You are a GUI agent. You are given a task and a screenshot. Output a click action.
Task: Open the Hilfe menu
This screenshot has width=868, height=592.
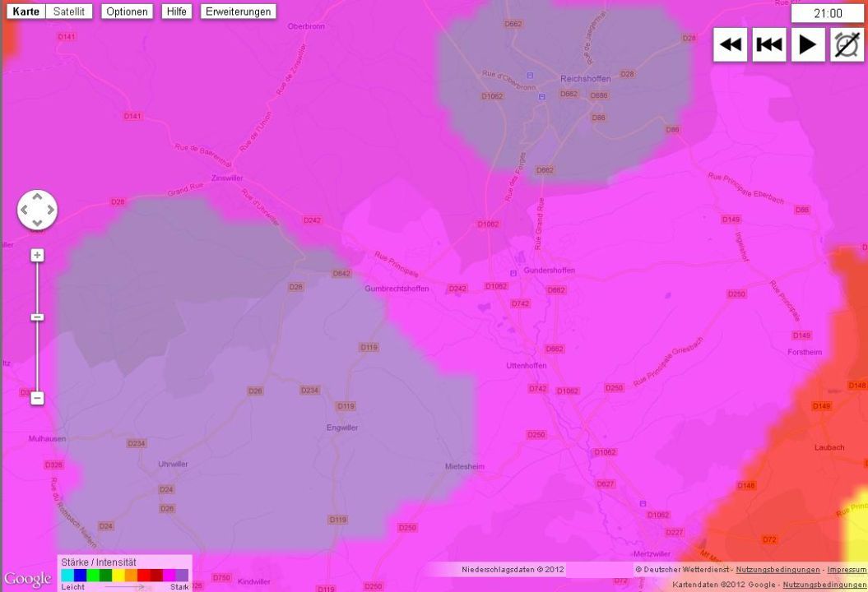[x=177, y=12]
